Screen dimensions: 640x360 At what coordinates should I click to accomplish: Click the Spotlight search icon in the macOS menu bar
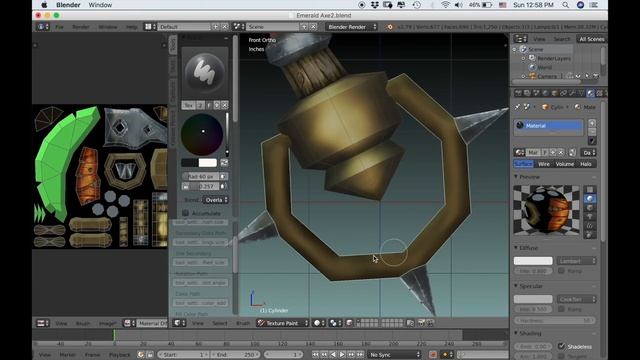pos(565,5)
